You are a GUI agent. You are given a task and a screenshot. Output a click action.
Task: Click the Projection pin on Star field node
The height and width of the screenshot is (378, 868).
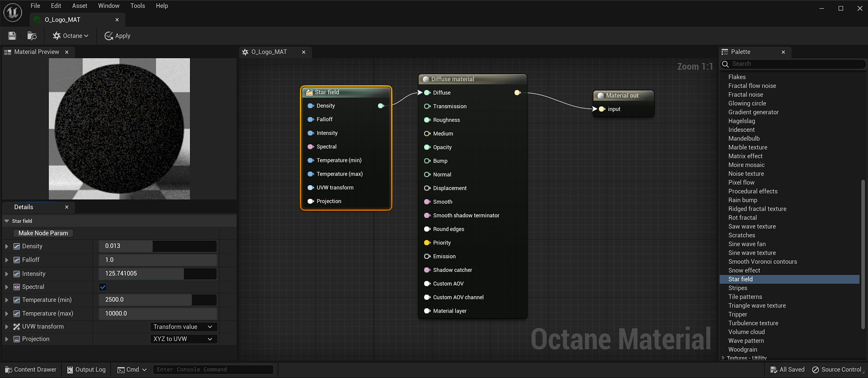point(311,201)
